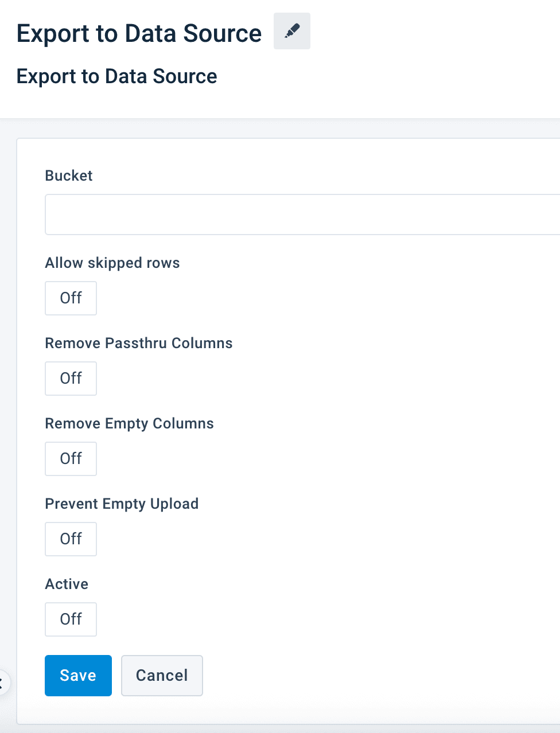Image resolution: width=560 pixels, height=733 pixels.
Task: Click the Remove Empty Columns label
Action: pos(129,423)
